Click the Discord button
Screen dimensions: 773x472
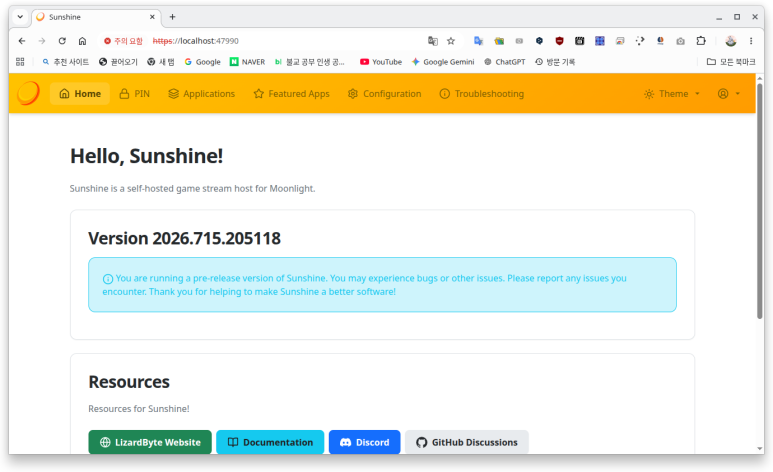pyautogui.click(x=364, y=442)
